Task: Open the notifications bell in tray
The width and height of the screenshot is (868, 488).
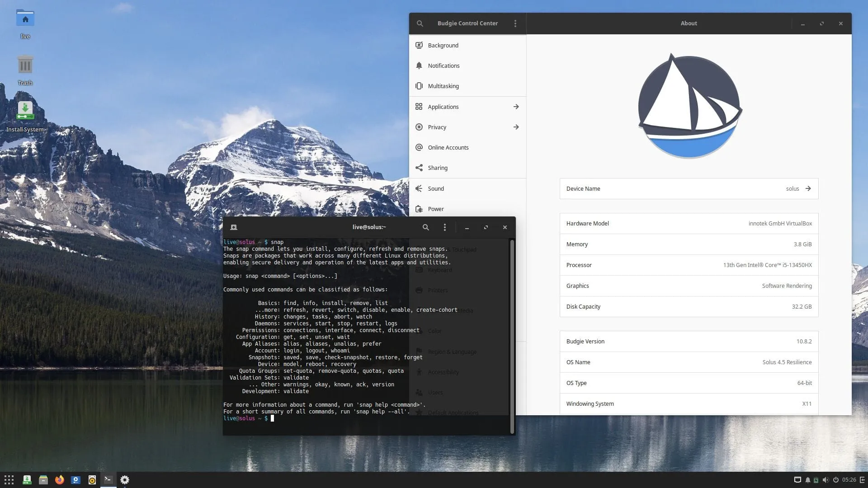Action: click(807, 480)
